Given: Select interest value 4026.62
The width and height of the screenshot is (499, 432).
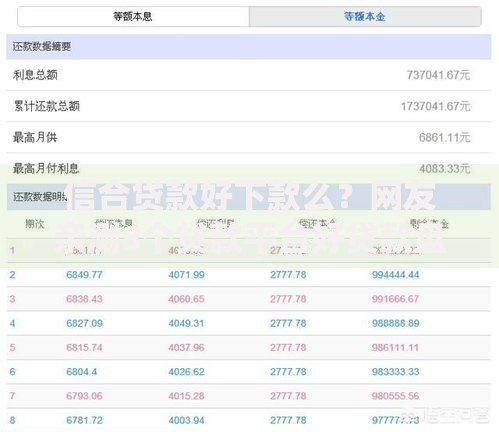Looking at the screenshot, I should pos(186,372).
